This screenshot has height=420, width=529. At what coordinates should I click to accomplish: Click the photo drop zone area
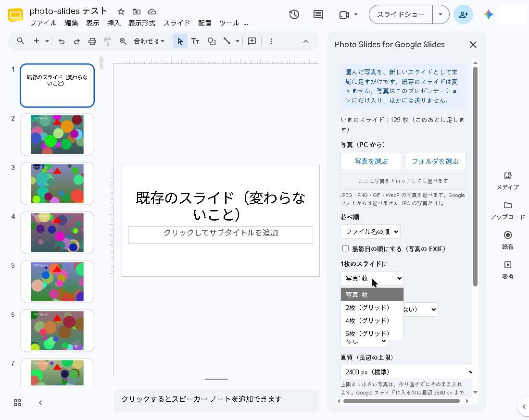click(x=403, y=181)
